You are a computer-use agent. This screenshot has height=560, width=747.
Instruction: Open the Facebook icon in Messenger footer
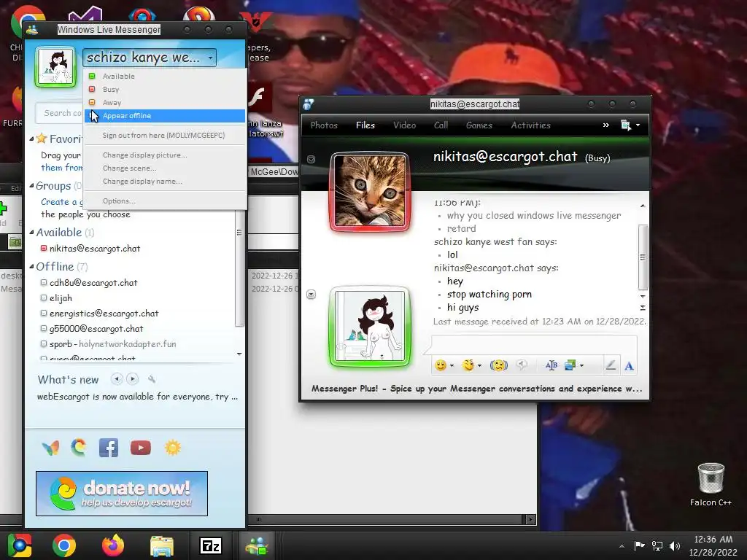(109, 448)
